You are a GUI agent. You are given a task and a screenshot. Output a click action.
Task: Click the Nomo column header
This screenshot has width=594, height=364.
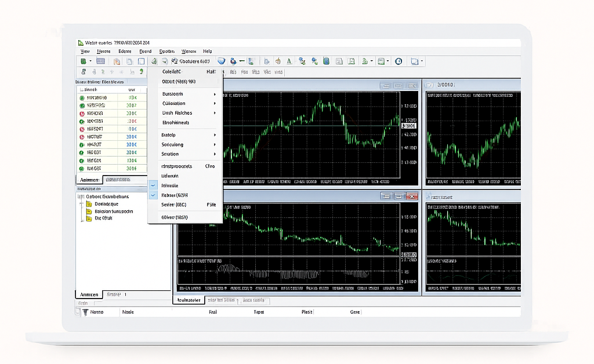97,312
